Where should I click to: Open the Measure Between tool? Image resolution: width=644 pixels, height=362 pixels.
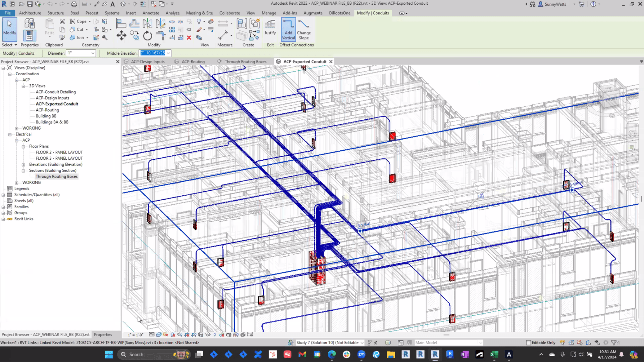pos(223,23)
